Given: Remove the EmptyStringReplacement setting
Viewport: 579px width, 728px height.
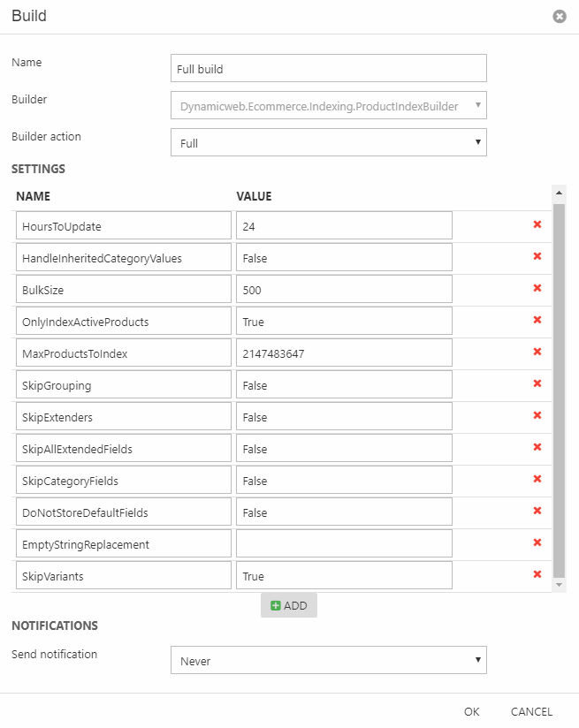Looking at the screenshot, I should [537, 543].
